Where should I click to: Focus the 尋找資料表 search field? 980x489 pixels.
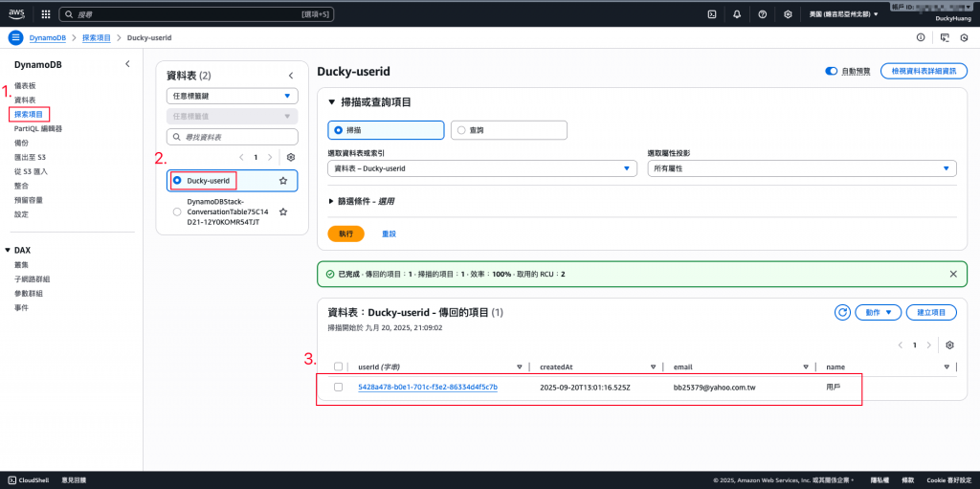click(x=233, y=137)
